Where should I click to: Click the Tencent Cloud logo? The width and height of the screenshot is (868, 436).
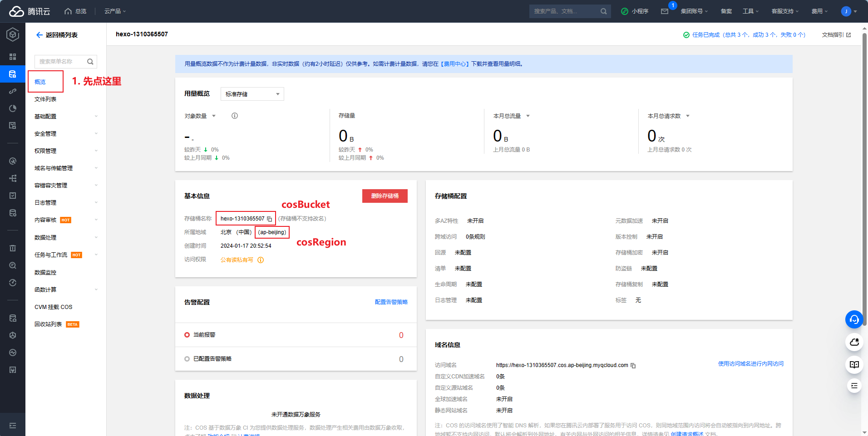(x=30, y=11)
